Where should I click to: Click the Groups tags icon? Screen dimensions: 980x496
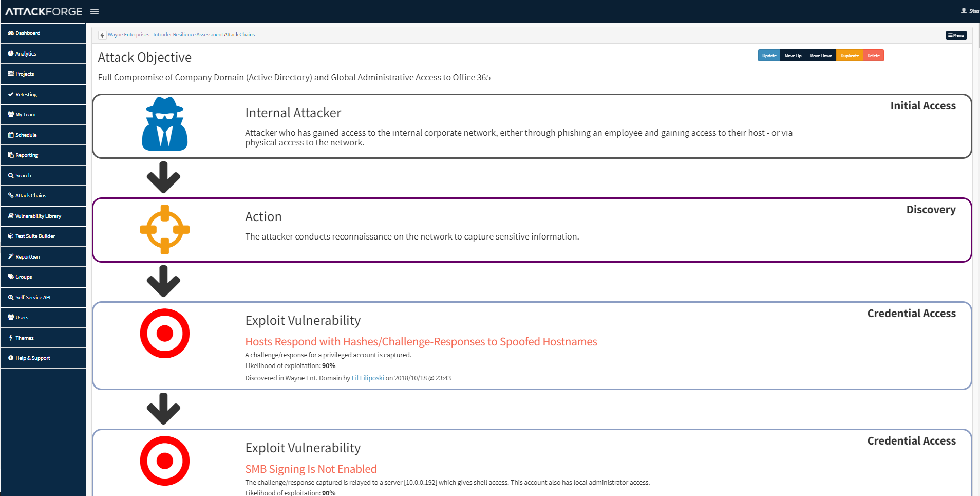[11, 277]
